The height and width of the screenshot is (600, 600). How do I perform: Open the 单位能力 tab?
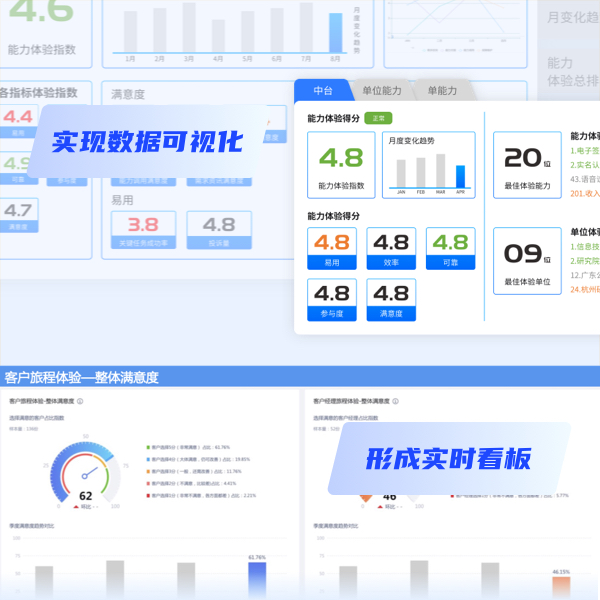(382, 91)
